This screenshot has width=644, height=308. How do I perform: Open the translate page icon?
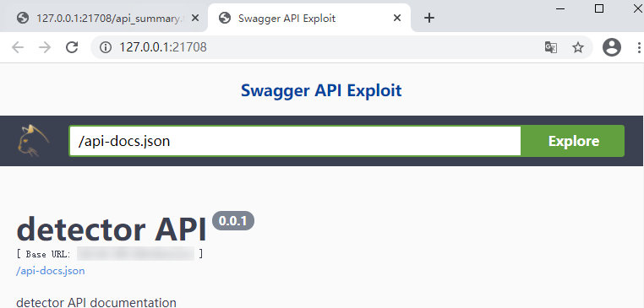(551, 47)
